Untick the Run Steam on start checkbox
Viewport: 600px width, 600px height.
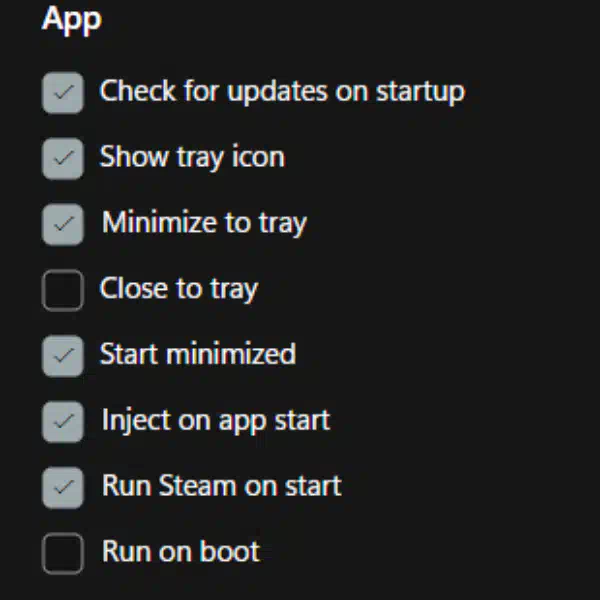(x=63, y=488)
